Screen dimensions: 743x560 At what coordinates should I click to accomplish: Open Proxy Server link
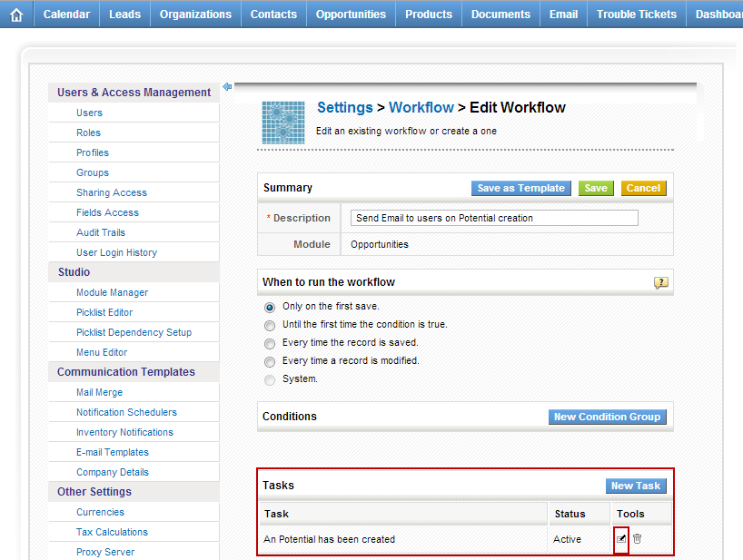point(105,552)
